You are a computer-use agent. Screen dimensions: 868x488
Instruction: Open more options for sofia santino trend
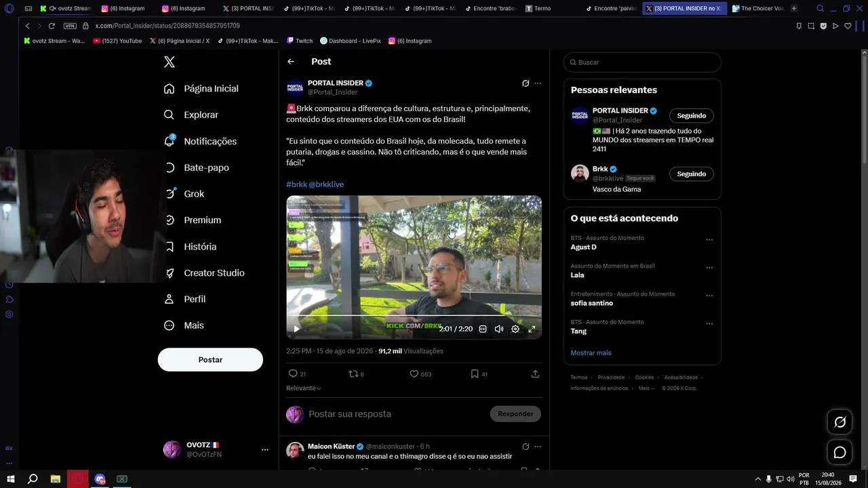click(x=709, y=296)
